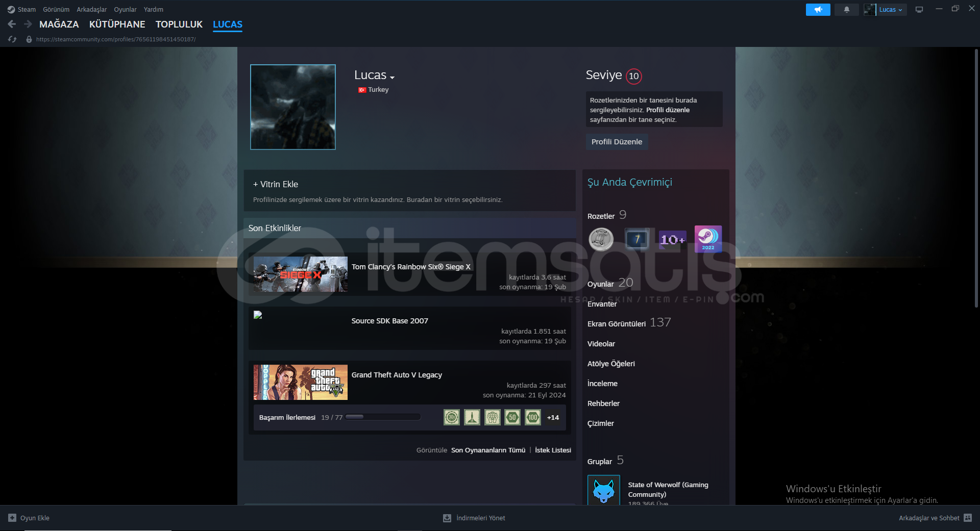The width and height of the screenshot is (980, 531).
Task: Switch to the TOPLULUK tab
Action: pyautogui.click(x=179, y=24)
